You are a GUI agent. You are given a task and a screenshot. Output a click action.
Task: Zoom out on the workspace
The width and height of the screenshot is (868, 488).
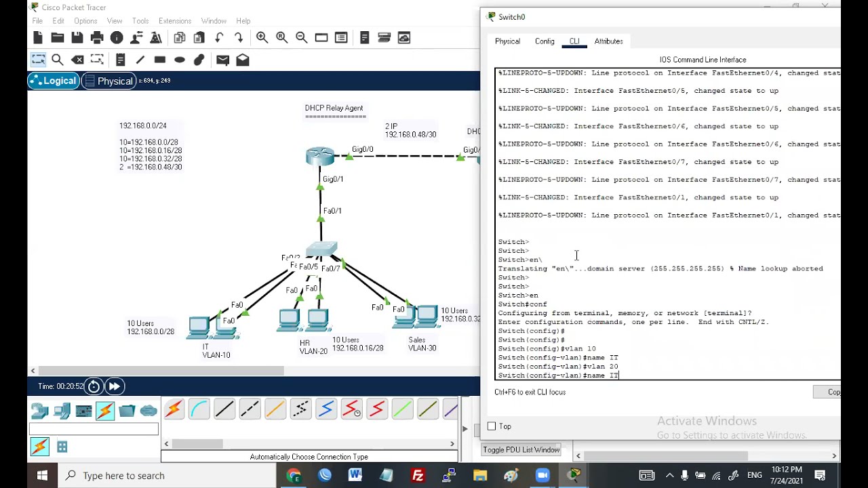(301, 38)
